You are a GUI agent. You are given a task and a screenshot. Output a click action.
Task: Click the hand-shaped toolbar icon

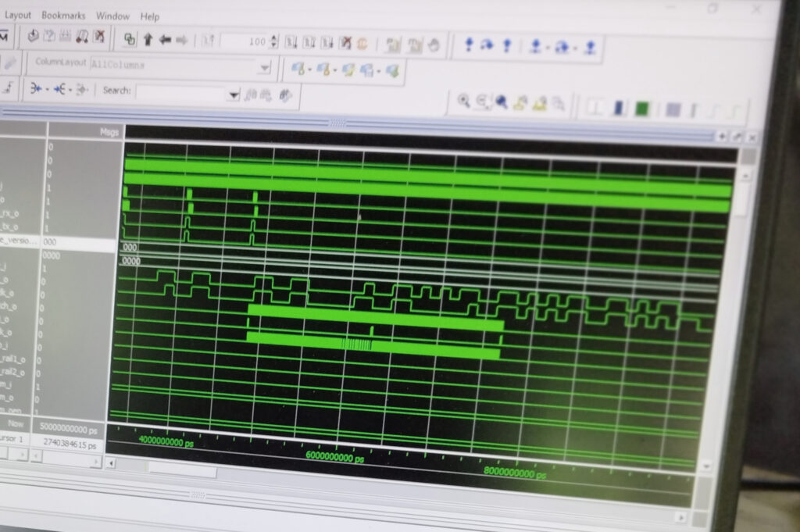[x=434, y=45]
